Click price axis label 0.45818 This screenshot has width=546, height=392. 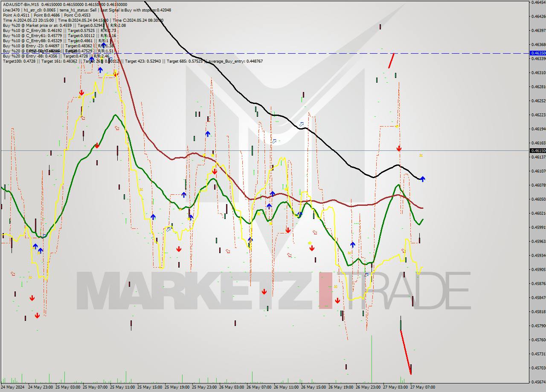[x=538, y=311]
